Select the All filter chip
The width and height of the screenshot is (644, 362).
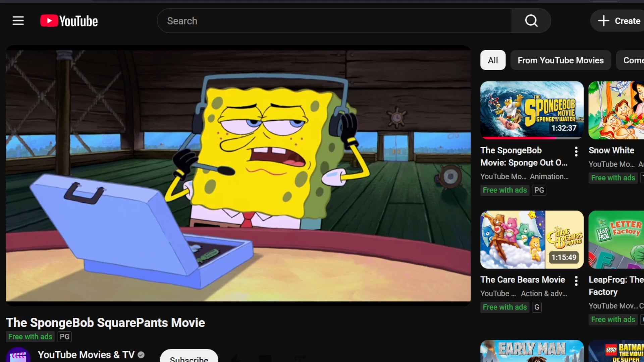click(493, 60)
